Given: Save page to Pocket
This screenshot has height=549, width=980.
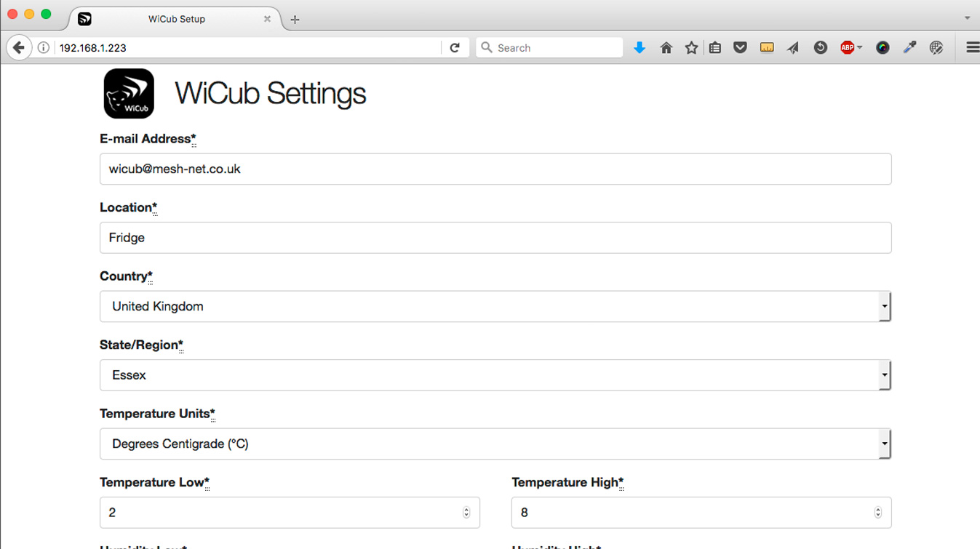Looking at the screenshot, I should [x=740, y=48].
